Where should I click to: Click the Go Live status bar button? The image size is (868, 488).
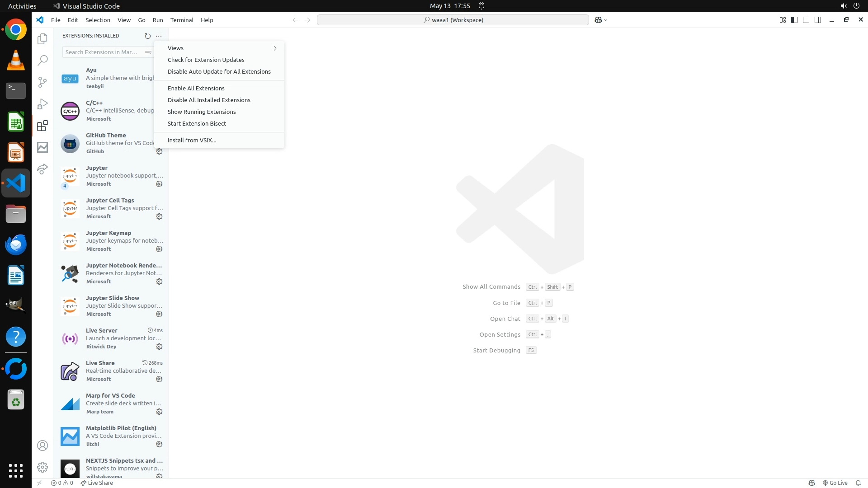pos(835,483)
